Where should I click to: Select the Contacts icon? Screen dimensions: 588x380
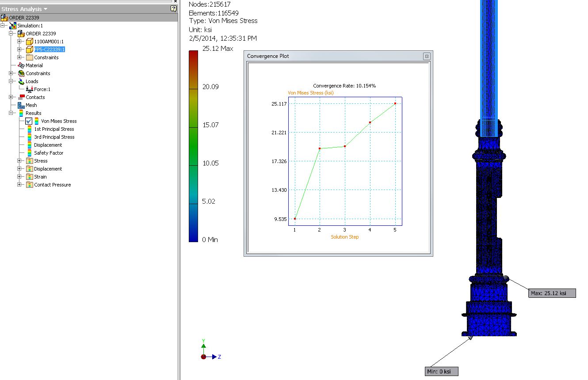click(21, 97)
